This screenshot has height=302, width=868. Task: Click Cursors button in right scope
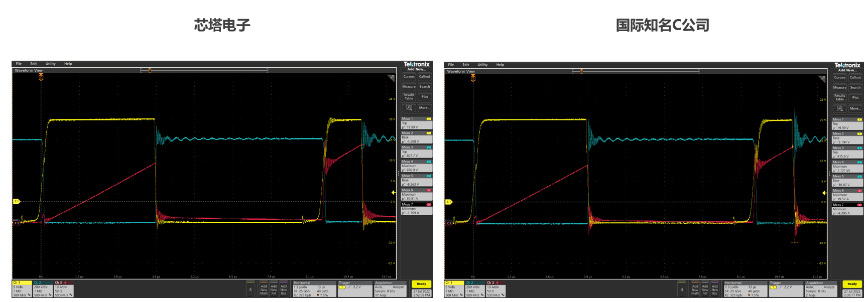coord(839,78)
